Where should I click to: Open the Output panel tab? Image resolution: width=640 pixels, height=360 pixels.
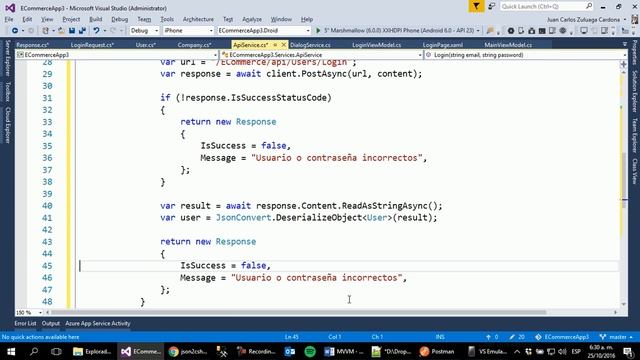click(x=51, y=323)
